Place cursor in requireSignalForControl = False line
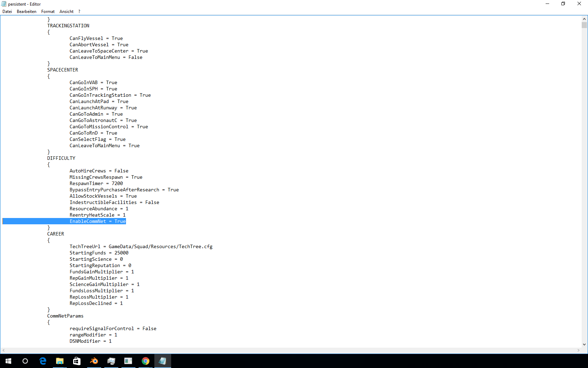Viewport: 588px width, 368px height. tap(113, 329)
